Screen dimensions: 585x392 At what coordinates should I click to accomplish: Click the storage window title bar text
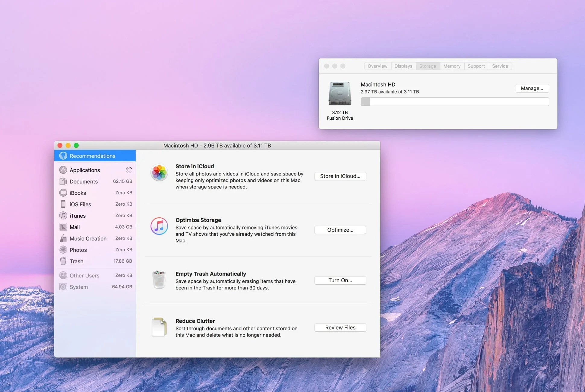217,146
